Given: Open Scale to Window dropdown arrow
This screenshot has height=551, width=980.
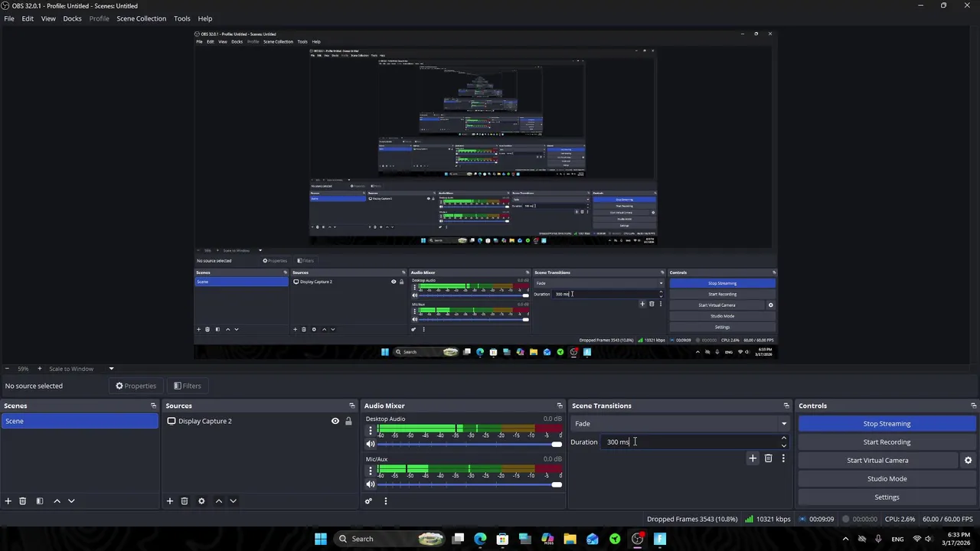Looking at the screenshot, I should tap(111, 369).
